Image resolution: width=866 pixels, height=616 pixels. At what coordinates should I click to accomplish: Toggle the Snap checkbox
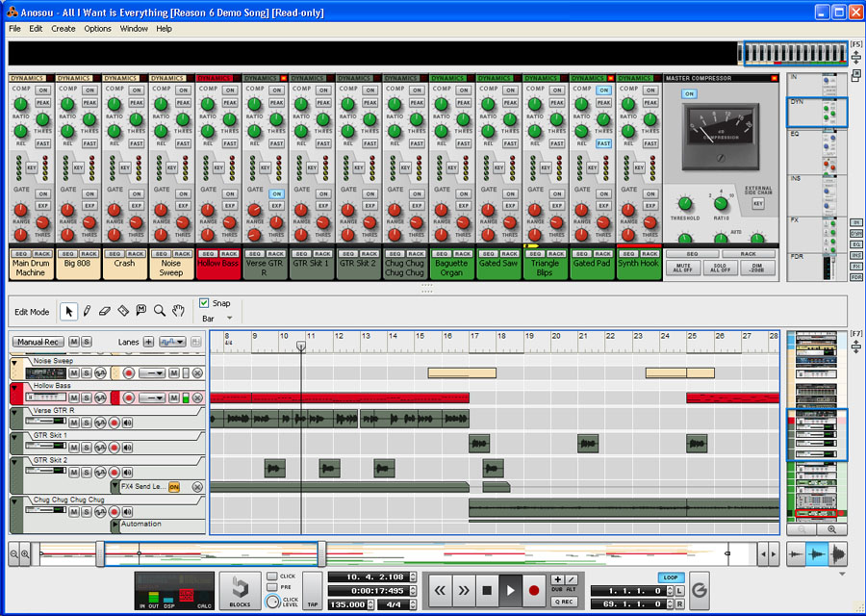(204, 303)
